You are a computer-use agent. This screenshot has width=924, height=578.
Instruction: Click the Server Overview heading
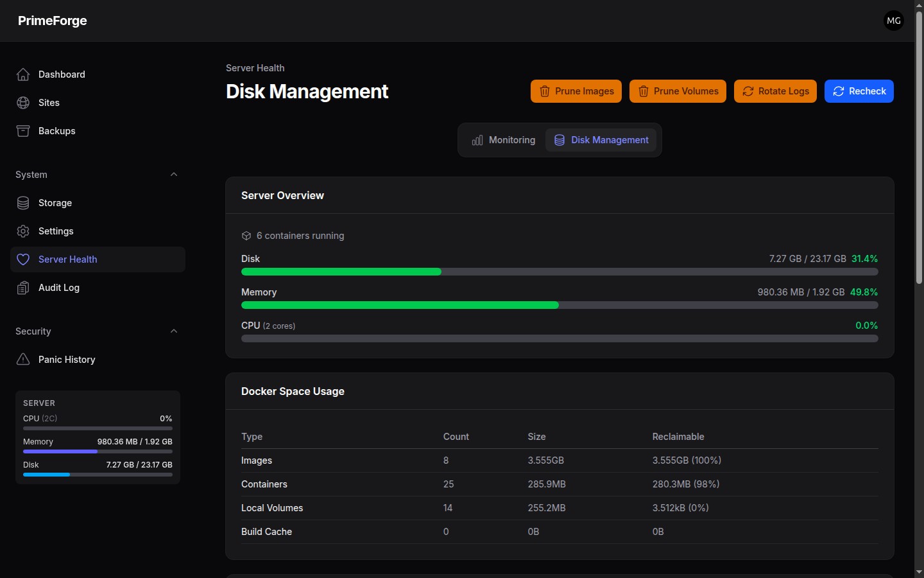[282, 196]
